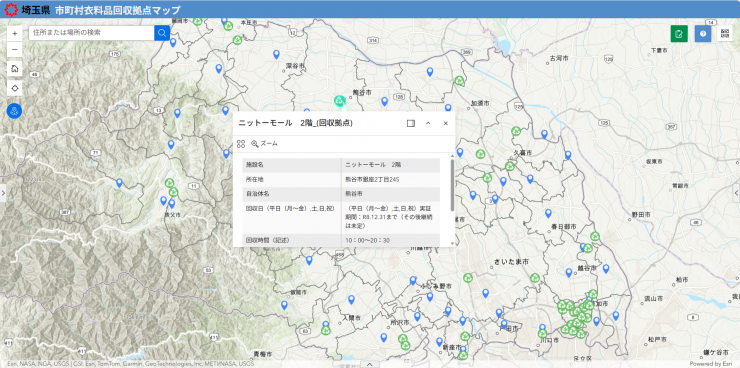Click the select-feature grid icon in popup

241,143
